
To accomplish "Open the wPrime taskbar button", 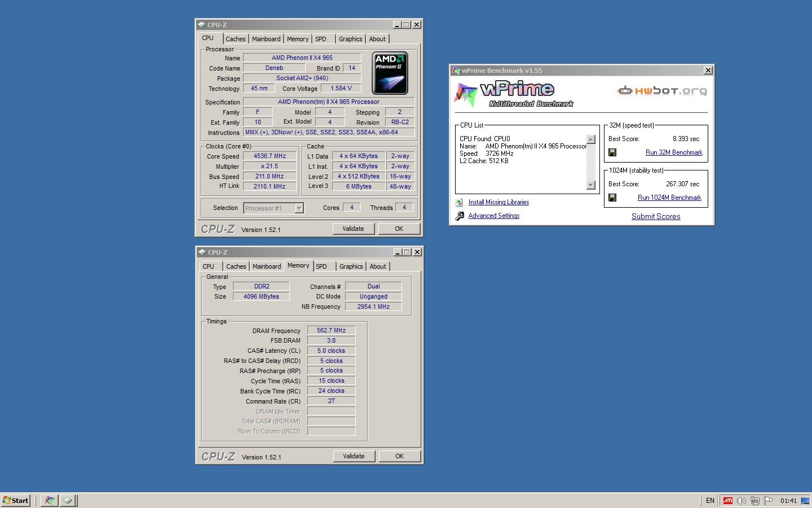I will coord(50,500).
